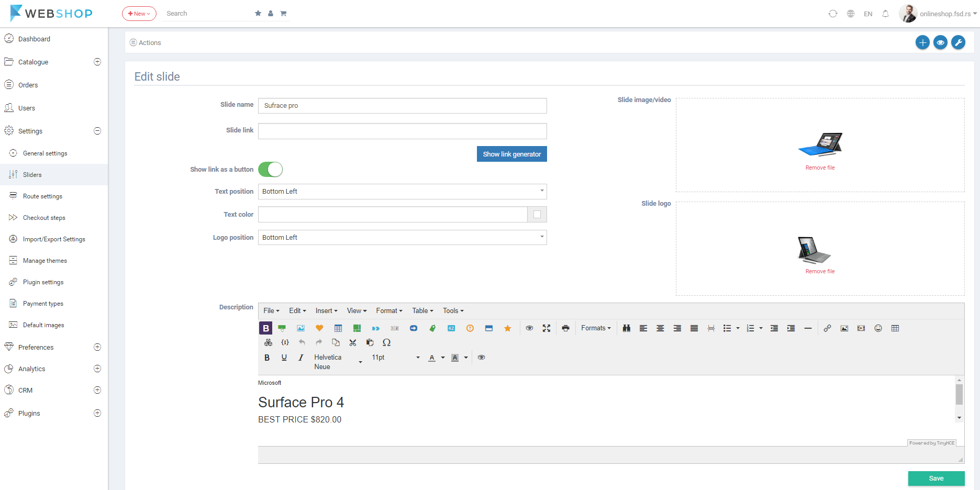Click the insert link chain icon
This screenshot has height=490, width=980.
(x=827, y=328)
